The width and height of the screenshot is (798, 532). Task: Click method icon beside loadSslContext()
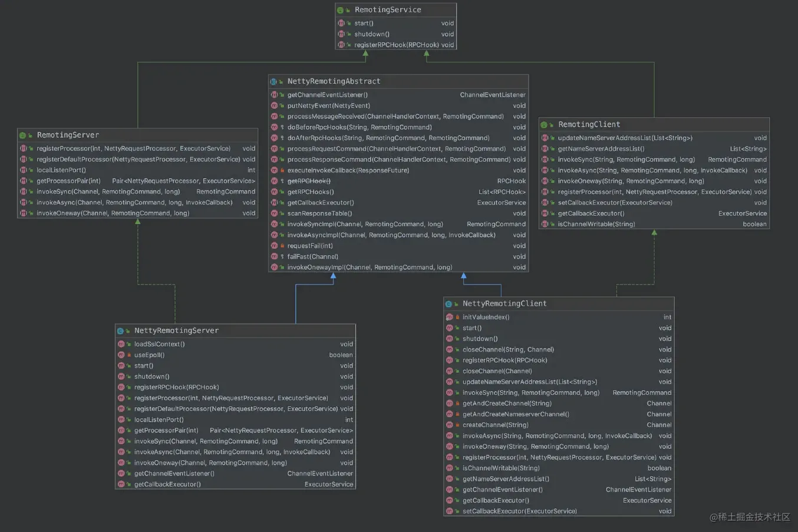121,344
